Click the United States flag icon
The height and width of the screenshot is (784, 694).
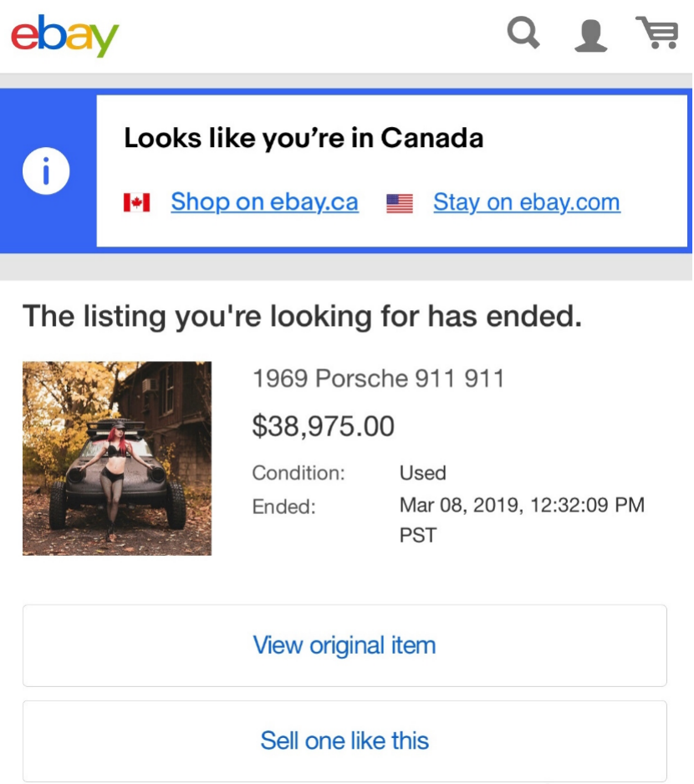pos(400,203)
